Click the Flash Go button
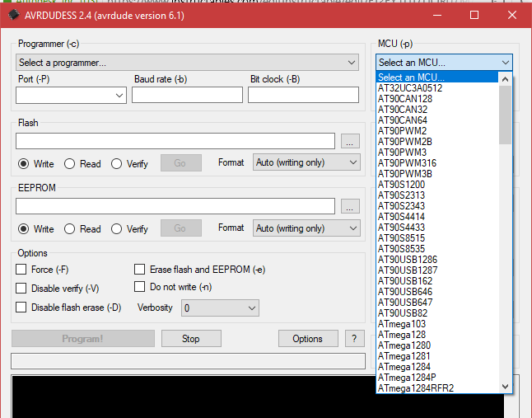532x418 pixels. click(181, 163)
